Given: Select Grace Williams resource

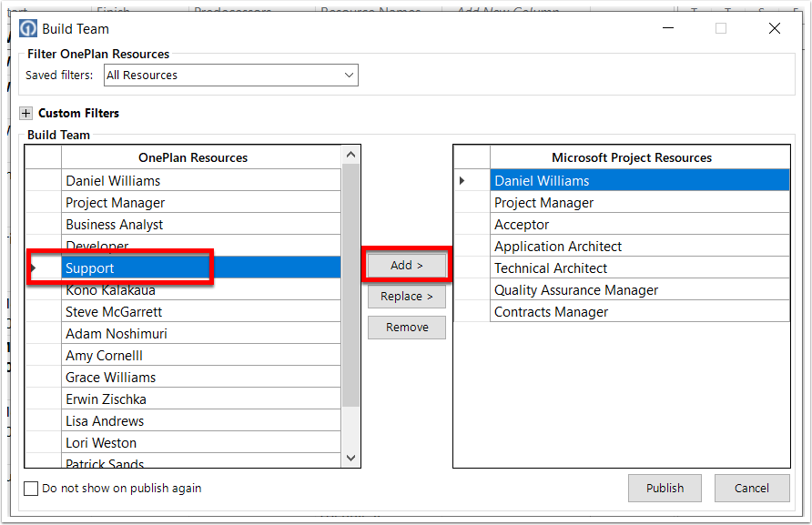Looking at the screenshot, I should 201,377.
